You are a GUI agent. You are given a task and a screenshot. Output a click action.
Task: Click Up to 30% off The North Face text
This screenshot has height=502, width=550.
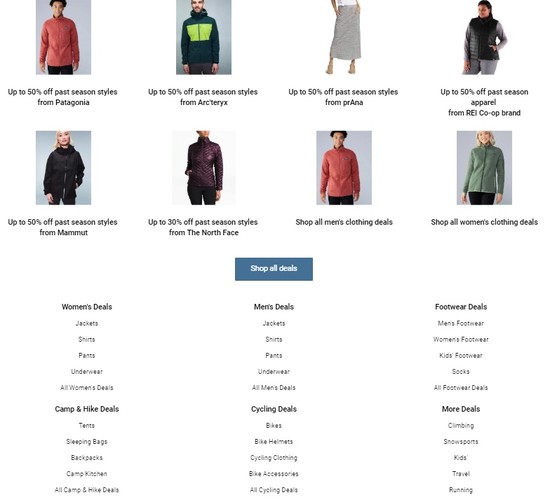(203, 227)
